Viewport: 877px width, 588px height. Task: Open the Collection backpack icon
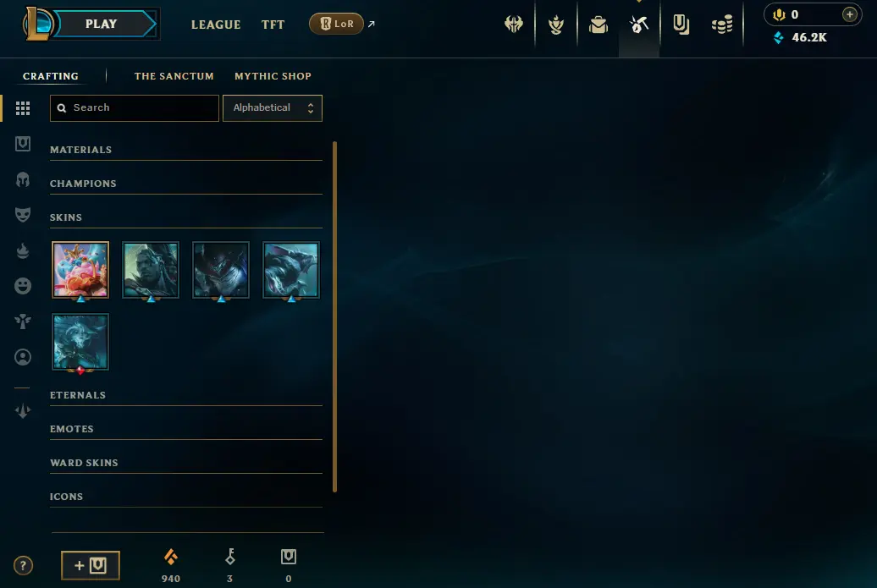598,25
